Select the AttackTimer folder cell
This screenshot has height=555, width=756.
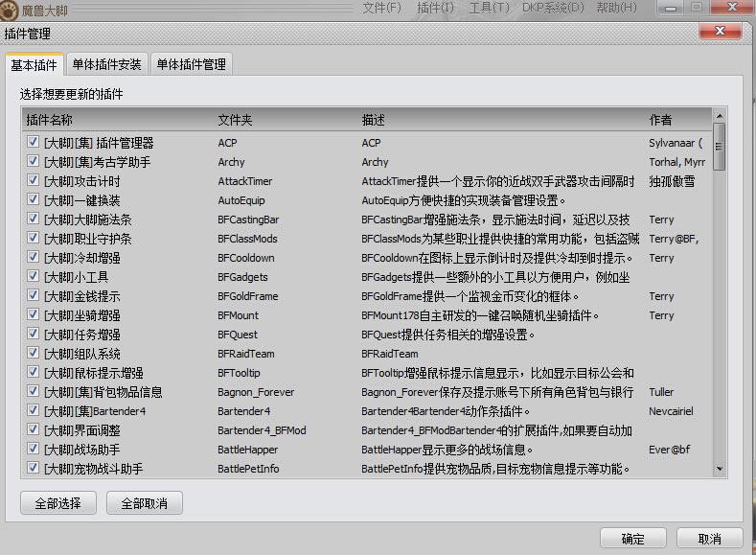point(245,181)
